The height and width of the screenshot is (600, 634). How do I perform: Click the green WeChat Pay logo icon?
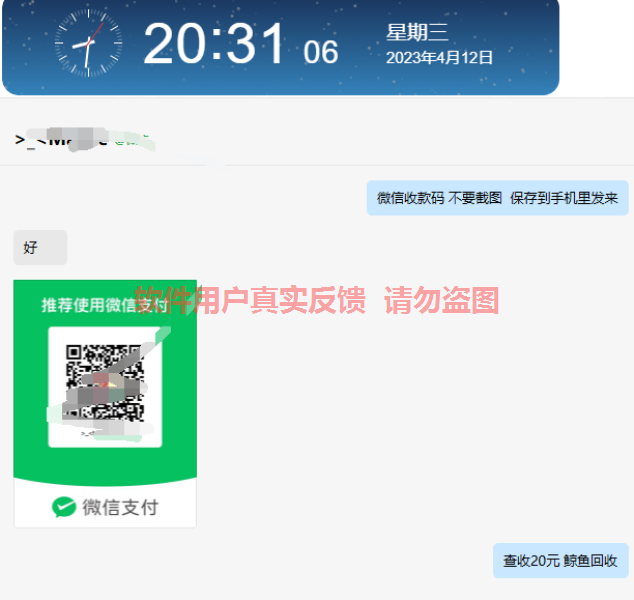click(64, 507)
